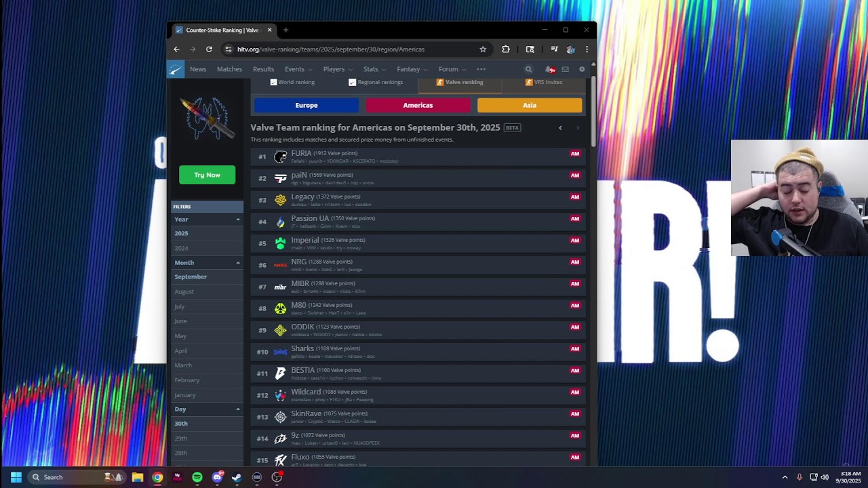Open the SkinRave team row

click(x=418, y=417)
